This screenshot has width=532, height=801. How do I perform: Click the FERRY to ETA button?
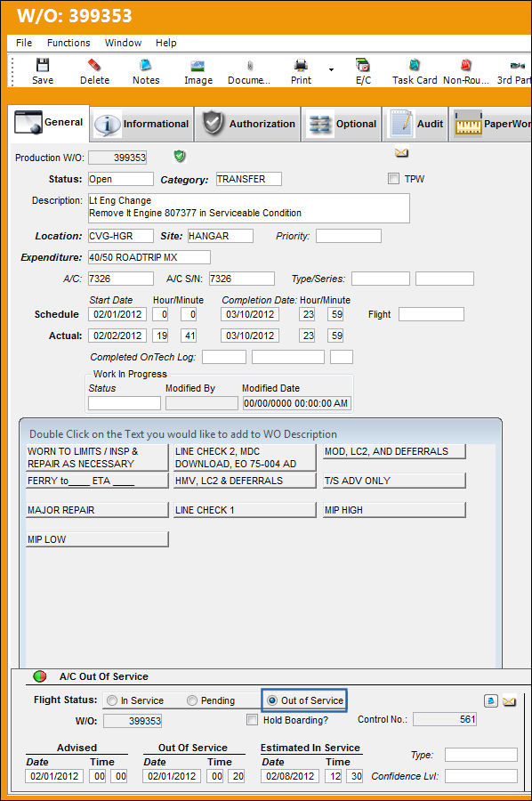pos(97,481)
